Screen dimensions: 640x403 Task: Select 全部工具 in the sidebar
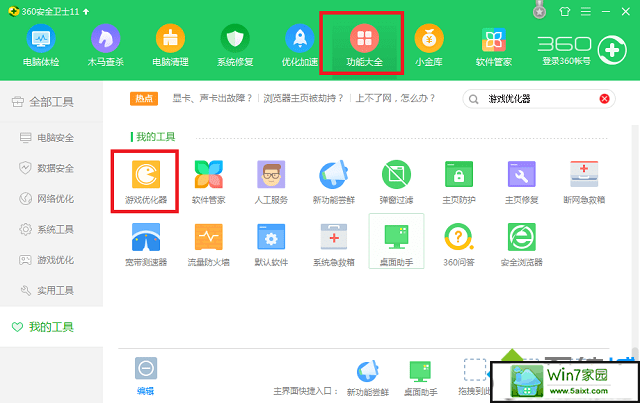(x=51, y=102)
